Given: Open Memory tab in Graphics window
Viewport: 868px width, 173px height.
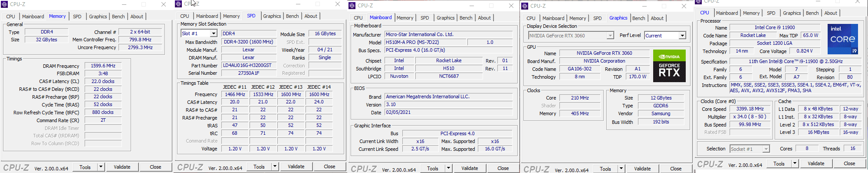Looking at the screenshot, I should 578,18.
